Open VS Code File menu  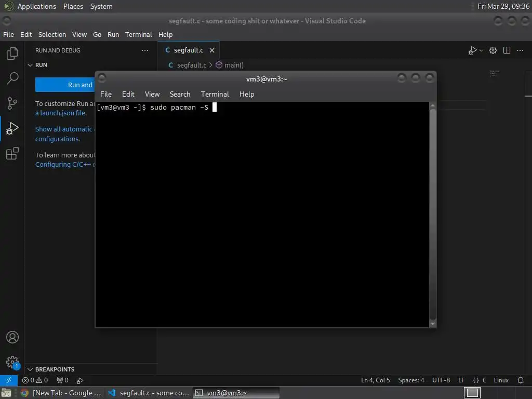pos(8,35)
